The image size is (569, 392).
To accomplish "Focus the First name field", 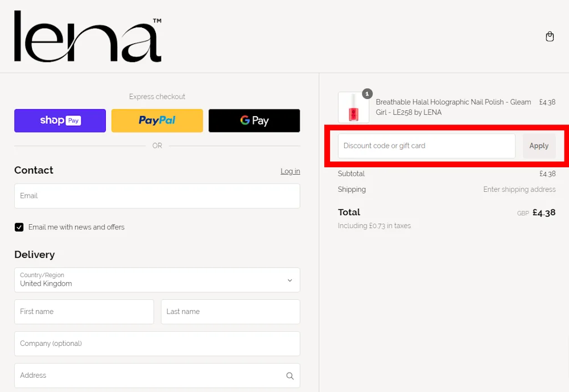I will click(x=84, y=312).
